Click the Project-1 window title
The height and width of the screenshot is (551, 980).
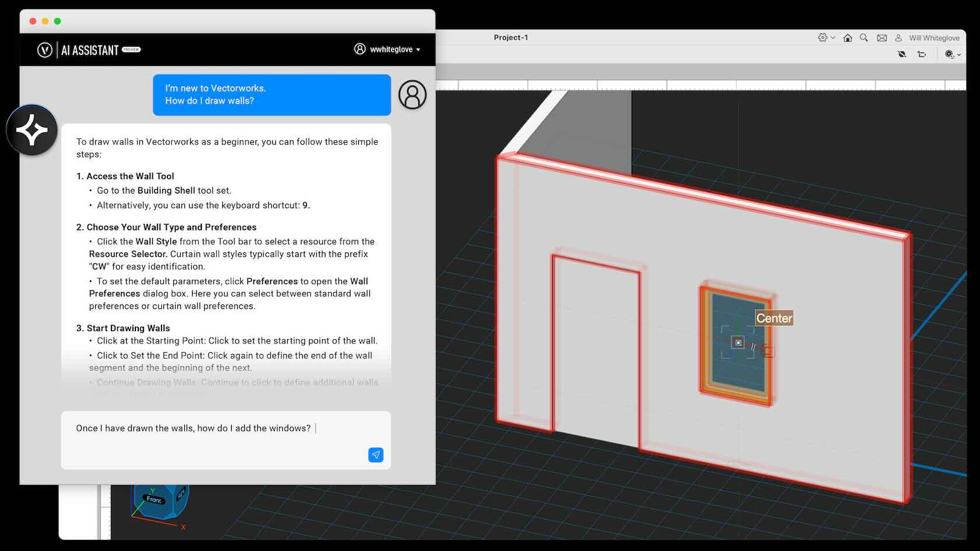[511, 37]
